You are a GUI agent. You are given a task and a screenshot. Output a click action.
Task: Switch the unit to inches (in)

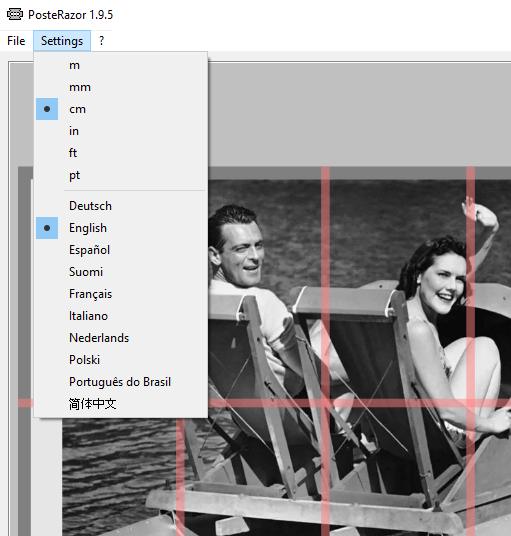point(121,131)
